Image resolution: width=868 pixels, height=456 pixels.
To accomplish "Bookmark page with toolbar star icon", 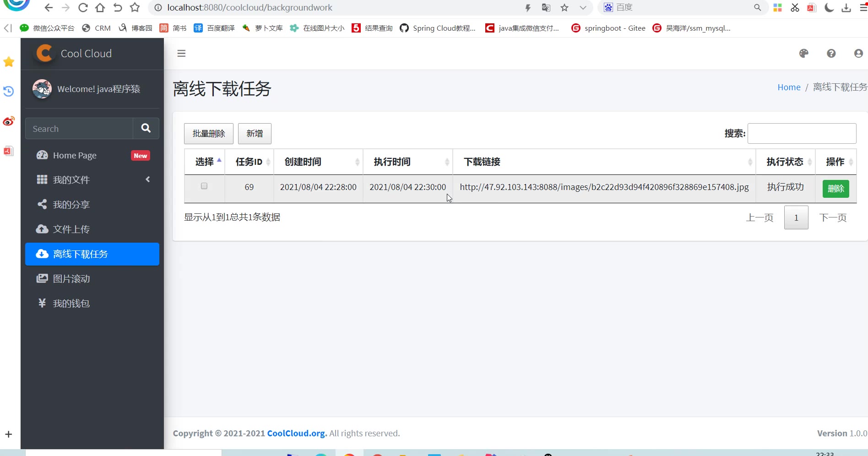I will point(135,8).
